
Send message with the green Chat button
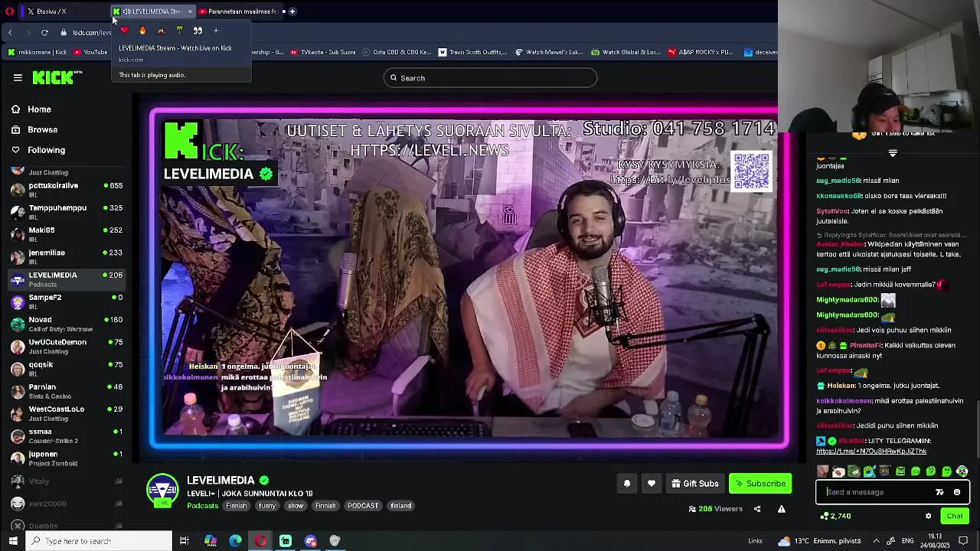(x=954, y=516)
